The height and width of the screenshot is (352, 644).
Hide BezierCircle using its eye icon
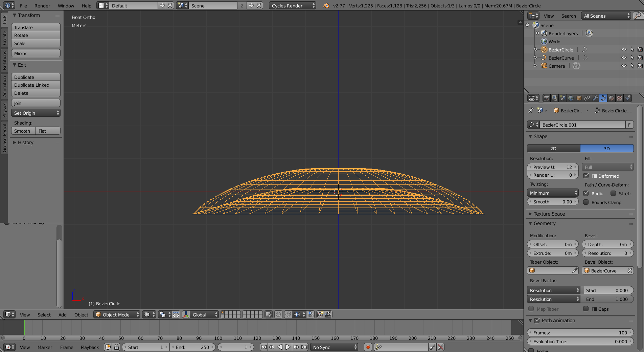tap(624, 49)
